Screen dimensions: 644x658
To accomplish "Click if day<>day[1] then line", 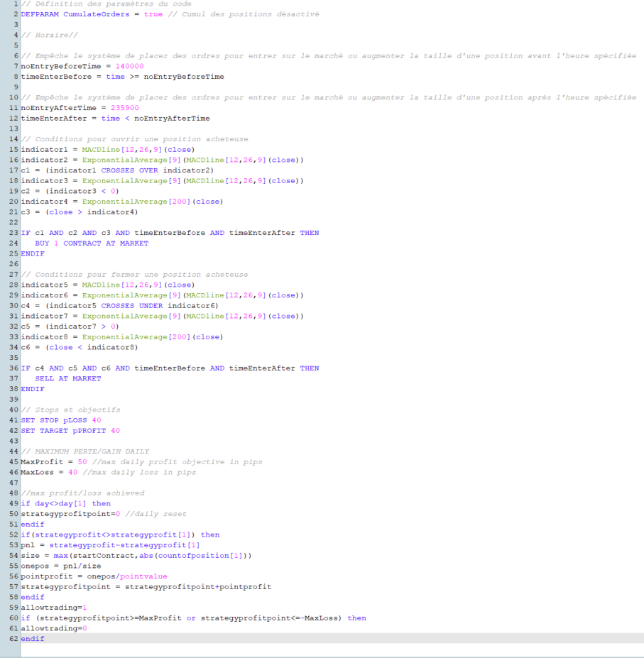I will click(66, 503).
